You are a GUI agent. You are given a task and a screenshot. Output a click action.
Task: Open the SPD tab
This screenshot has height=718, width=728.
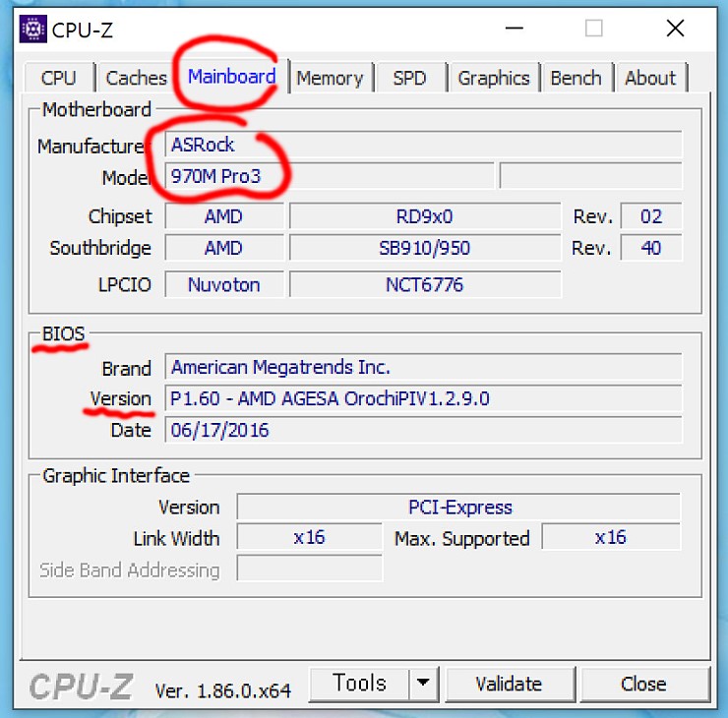pos(409,78)
